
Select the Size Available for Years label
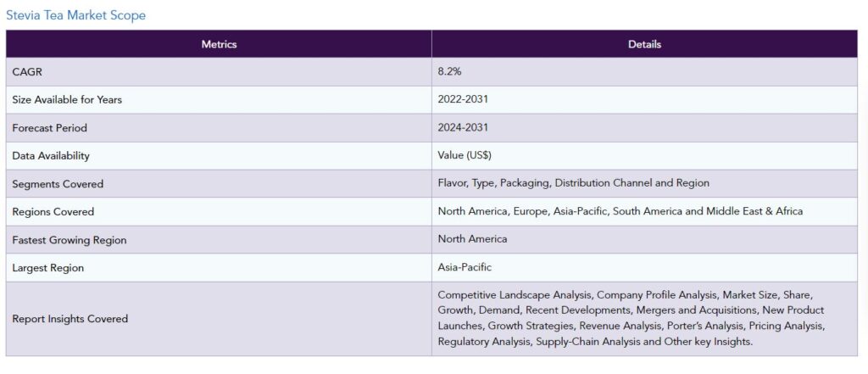tap(67, 100)
